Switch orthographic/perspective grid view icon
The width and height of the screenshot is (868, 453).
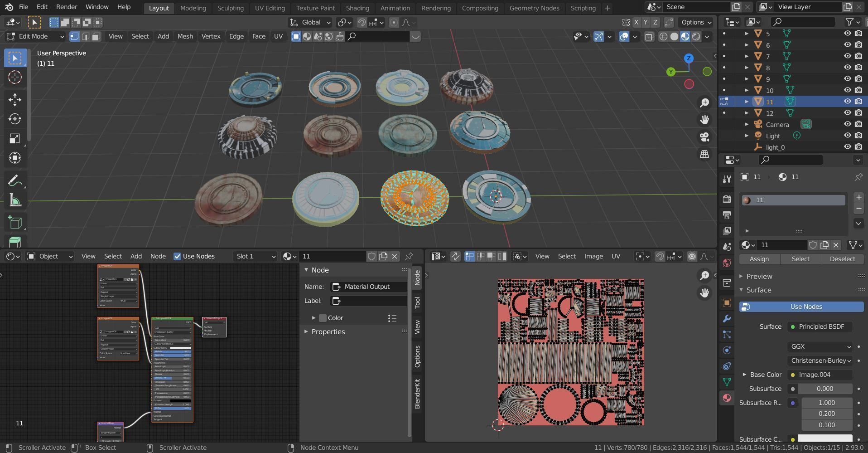tap(704, 154)
